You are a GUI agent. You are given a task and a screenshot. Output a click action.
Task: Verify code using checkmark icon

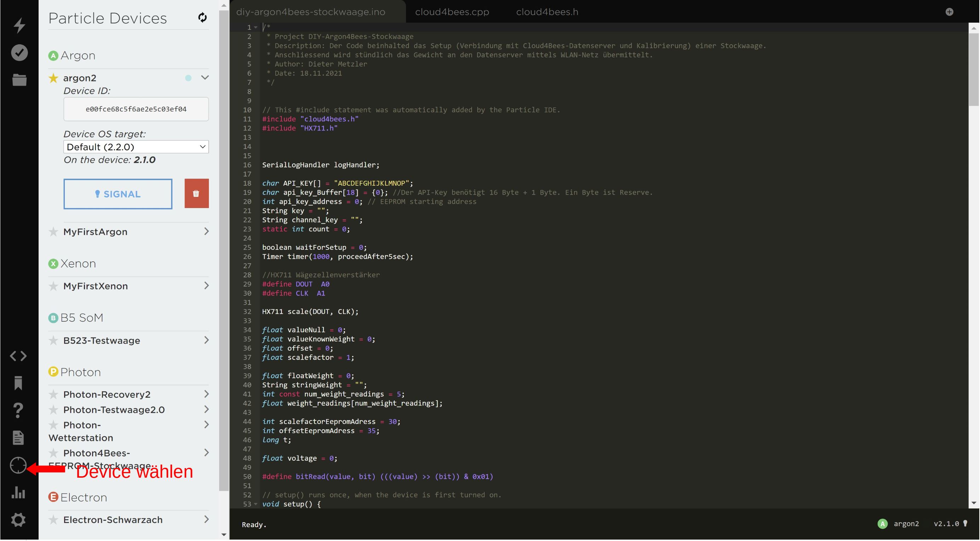[19, 52]
